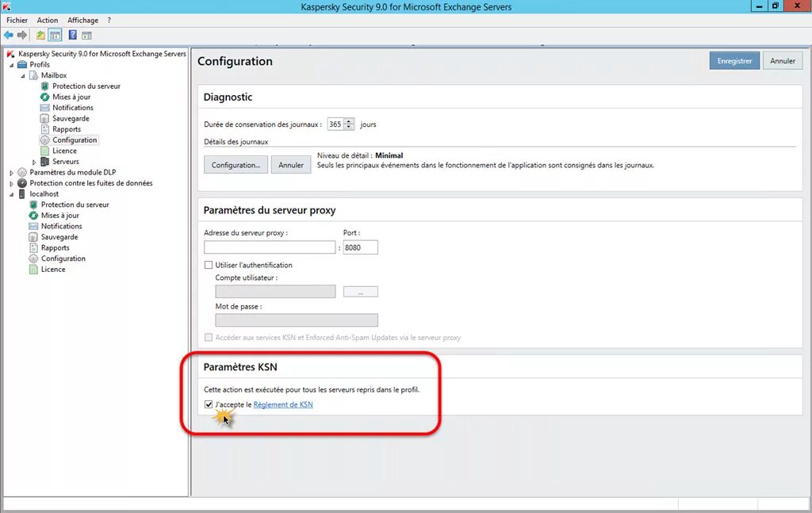812x513 pixels.
Task: Click envelope icon of Mailbox Notifications
Action: pyautogui.click(x=45, y=108)
